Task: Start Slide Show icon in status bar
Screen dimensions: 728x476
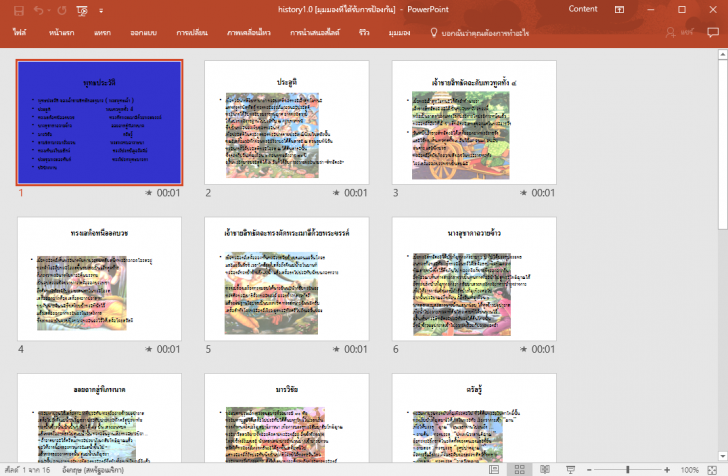Action: coord(571,470)
